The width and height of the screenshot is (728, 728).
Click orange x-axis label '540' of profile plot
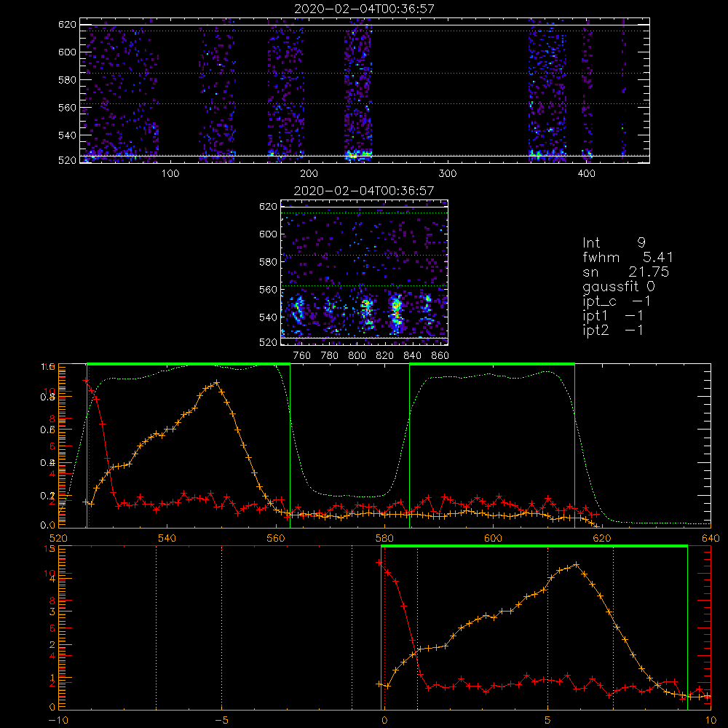pos(167,538)
